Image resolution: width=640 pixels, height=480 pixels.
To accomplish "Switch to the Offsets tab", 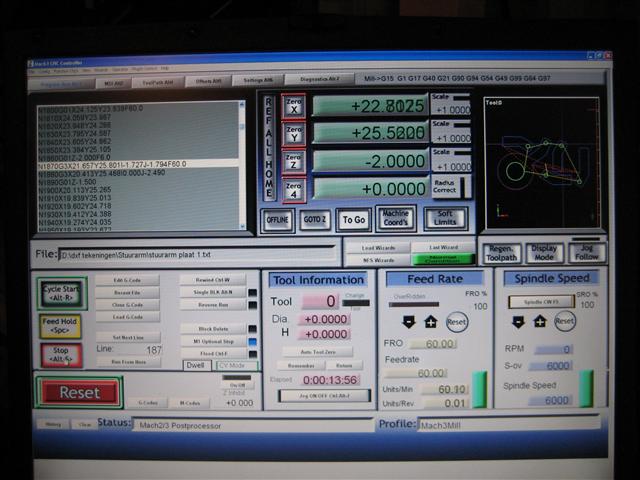I will (x=209, y=81).
